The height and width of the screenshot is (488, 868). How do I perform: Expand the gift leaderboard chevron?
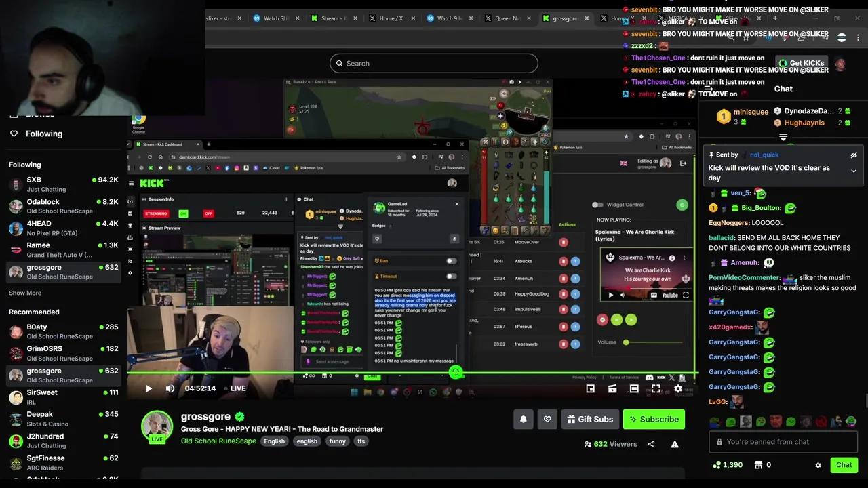pos(783,138)
